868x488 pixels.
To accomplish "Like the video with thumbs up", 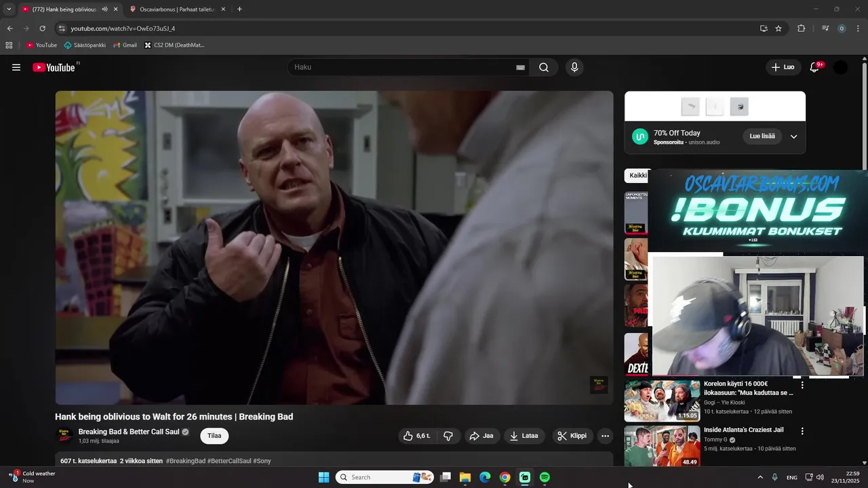I will pos(416,436).
